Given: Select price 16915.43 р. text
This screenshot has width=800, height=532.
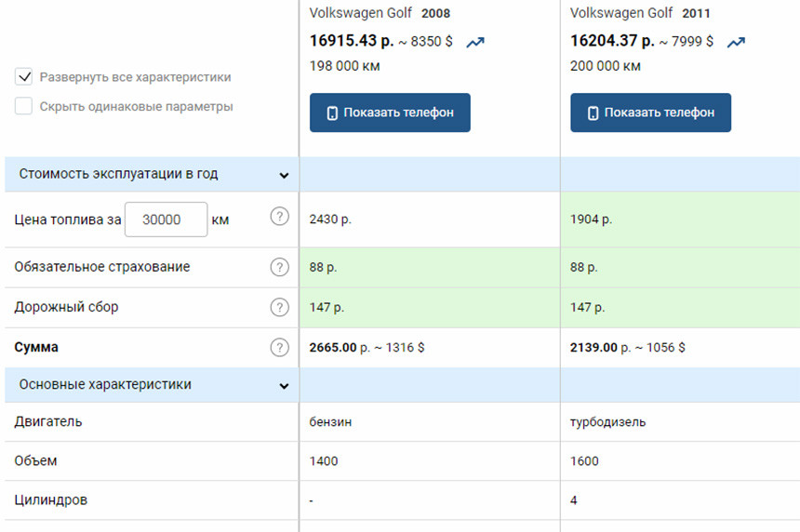Looking at the screenshot, I should click(x=351, y=41).
